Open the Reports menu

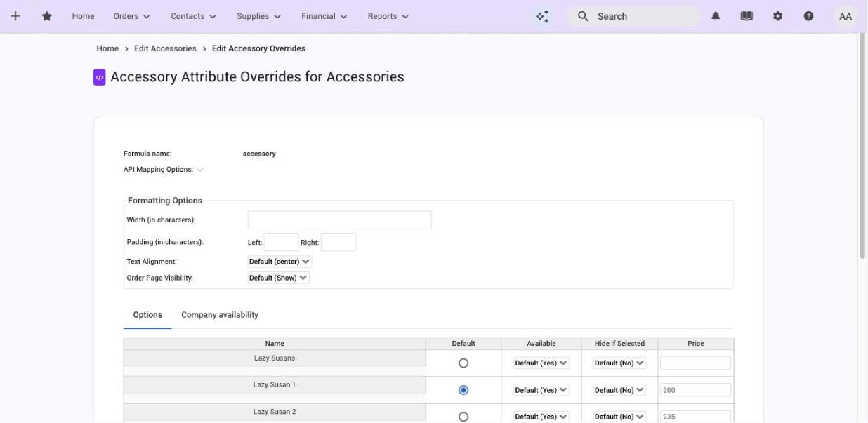coord(388,16)
